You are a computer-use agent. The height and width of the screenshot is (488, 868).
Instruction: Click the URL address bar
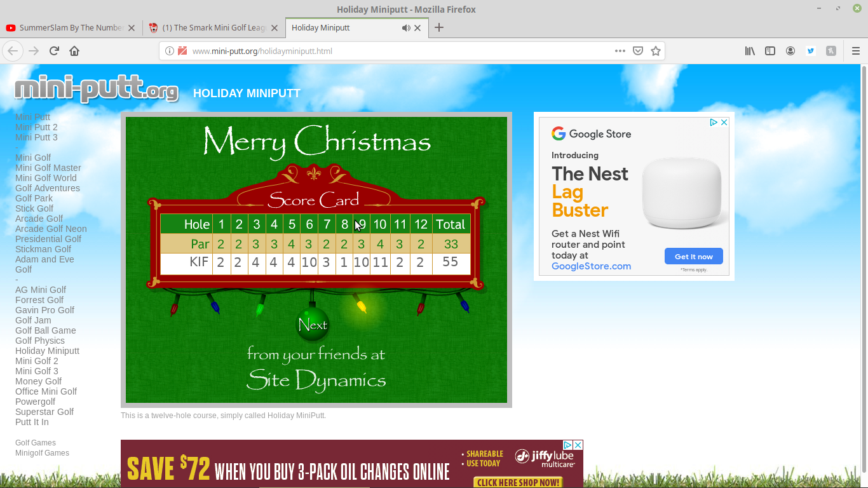(394, 51)
